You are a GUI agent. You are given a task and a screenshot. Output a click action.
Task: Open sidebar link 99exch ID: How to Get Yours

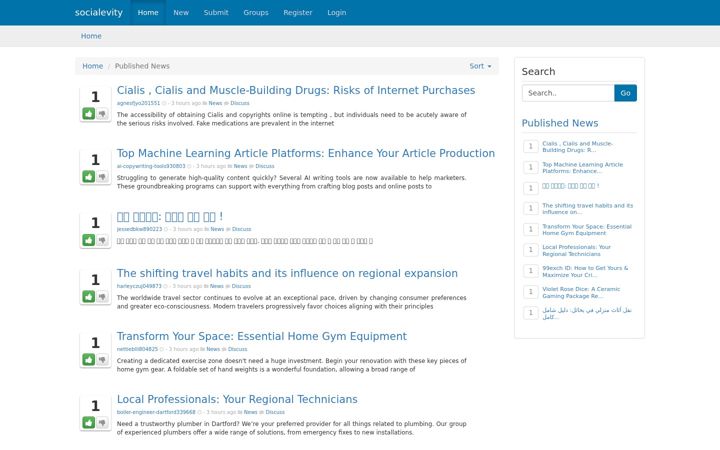pos(585,271)
